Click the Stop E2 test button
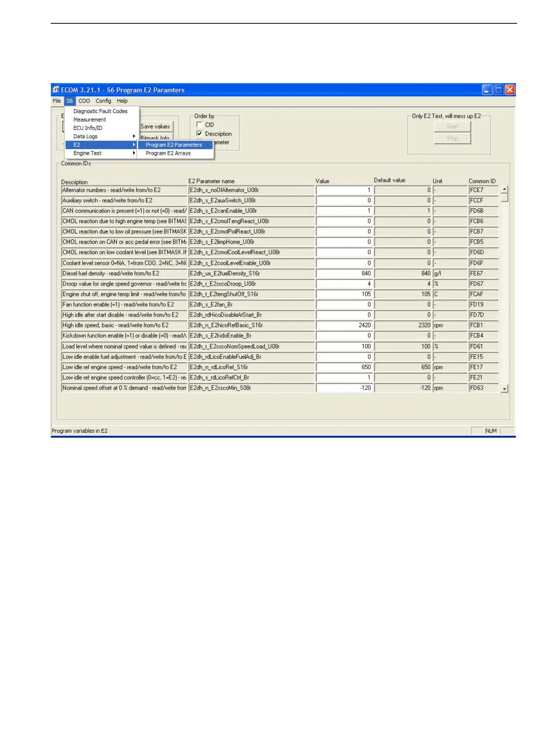The height and width of the screenshot is (756, 535). pos(452,138)
